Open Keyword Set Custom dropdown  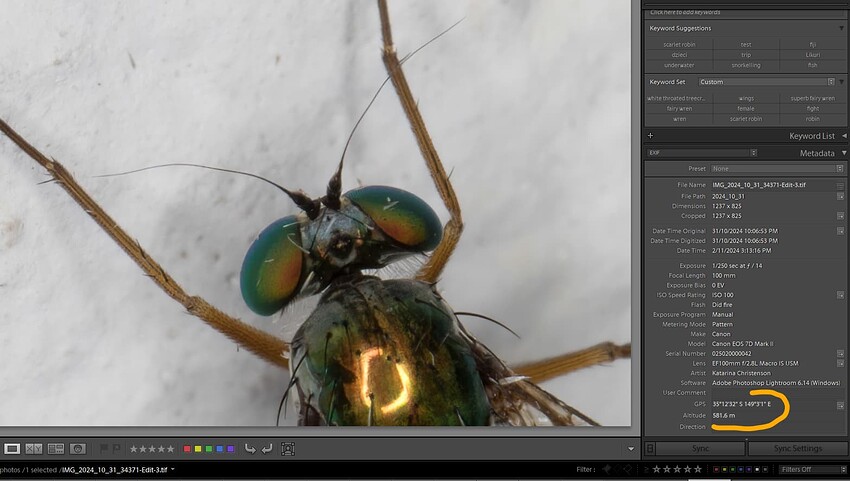[766, 82]
